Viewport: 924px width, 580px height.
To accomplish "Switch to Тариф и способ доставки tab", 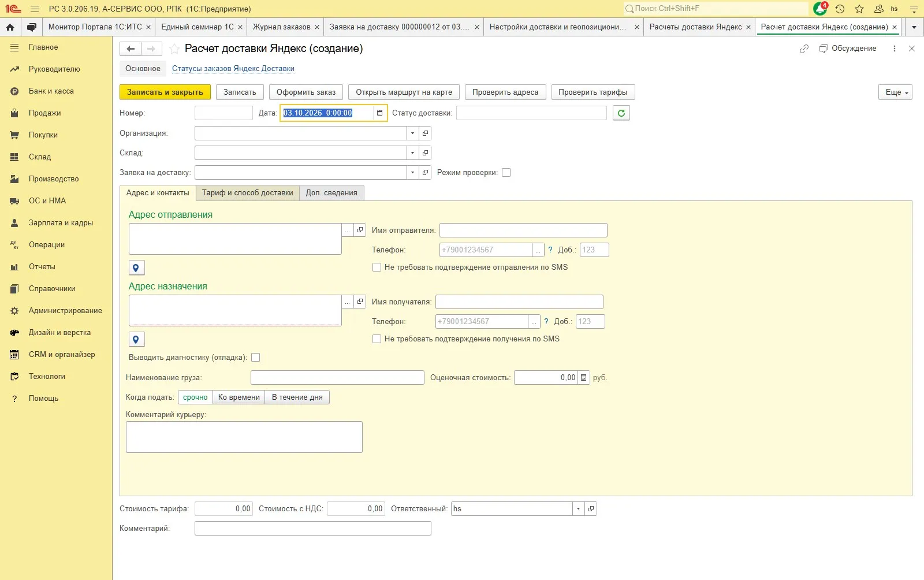I will tap(247, 193).
